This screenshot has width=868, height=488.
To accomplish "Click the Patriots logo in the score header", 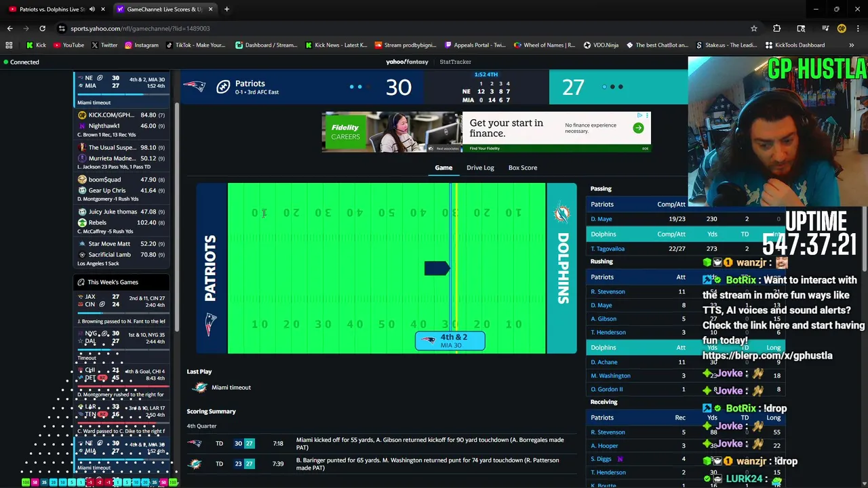I will pos(195,87).
